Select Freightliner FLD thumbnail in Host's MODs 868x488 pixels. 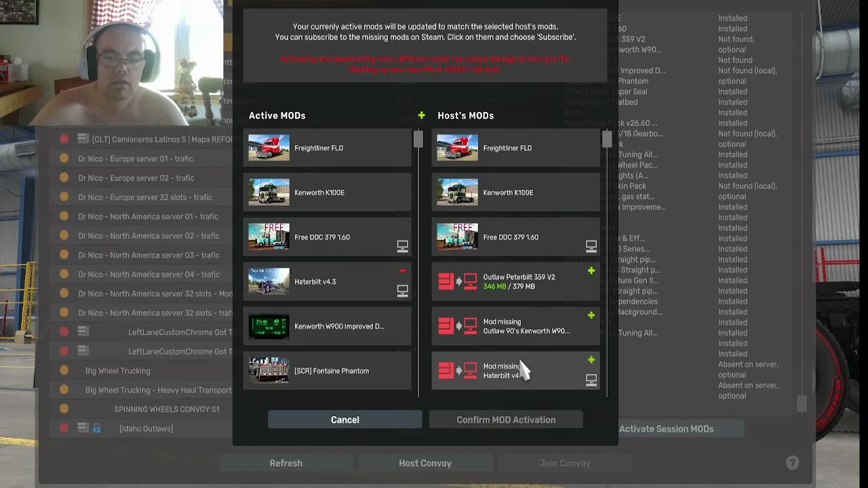[457, 148]
